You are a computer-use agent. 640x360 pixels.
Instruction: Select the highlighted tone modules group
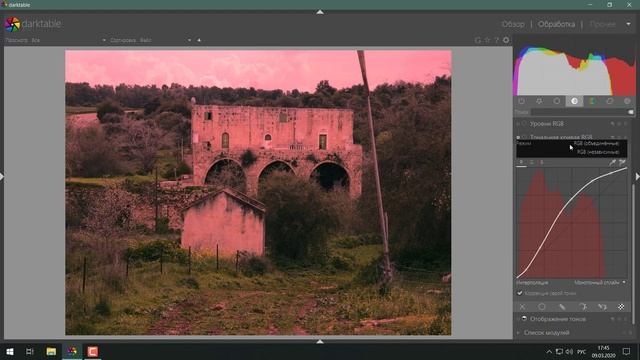pyautogui.click(x=574, y=101)
